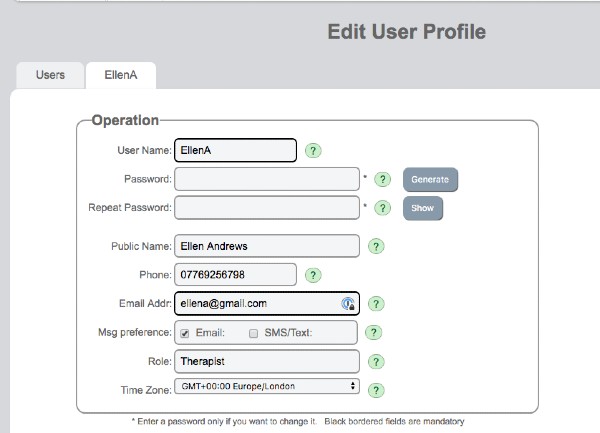This screenshot has width=600, height=433.
Task: Uncheck the Email message preference
Action: click(x=185, y=333)
